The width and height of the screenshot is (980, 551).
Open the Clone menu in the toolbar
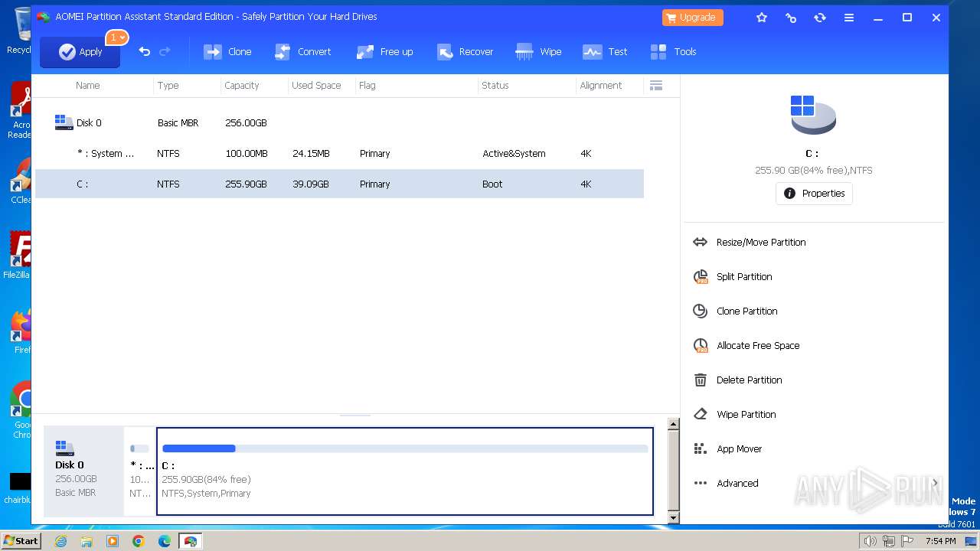click(227, 51)
